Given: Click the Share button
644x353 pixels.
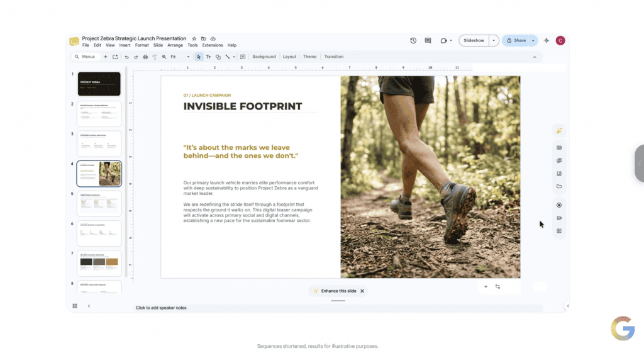Looking at the screenshot, I should pyautogui.click(x=516, y=40).
